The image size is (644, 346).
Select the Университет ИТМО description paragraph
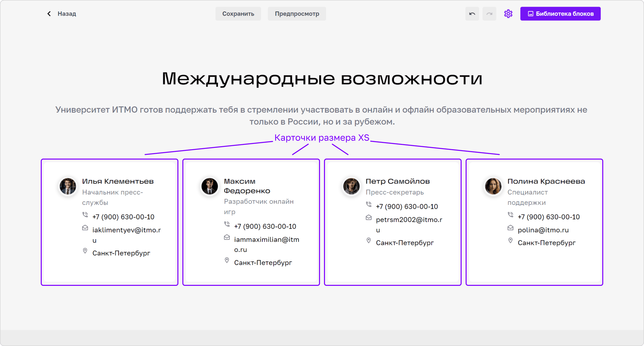coord(322,116)
